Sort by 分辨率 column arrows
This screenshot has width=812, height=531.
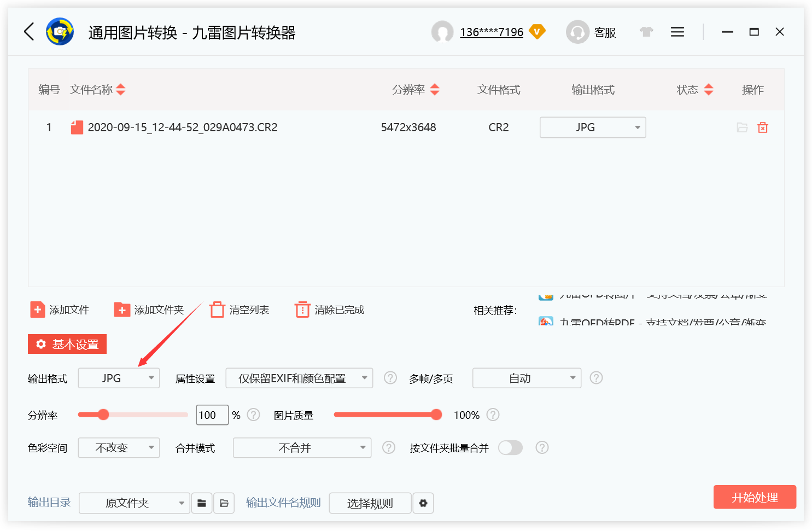(x=435, y=90)
